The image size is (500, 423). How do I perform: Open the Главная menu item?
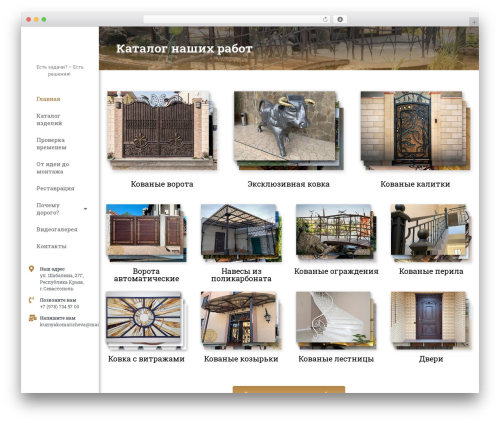pyautogui.click(x=48, y=99)
